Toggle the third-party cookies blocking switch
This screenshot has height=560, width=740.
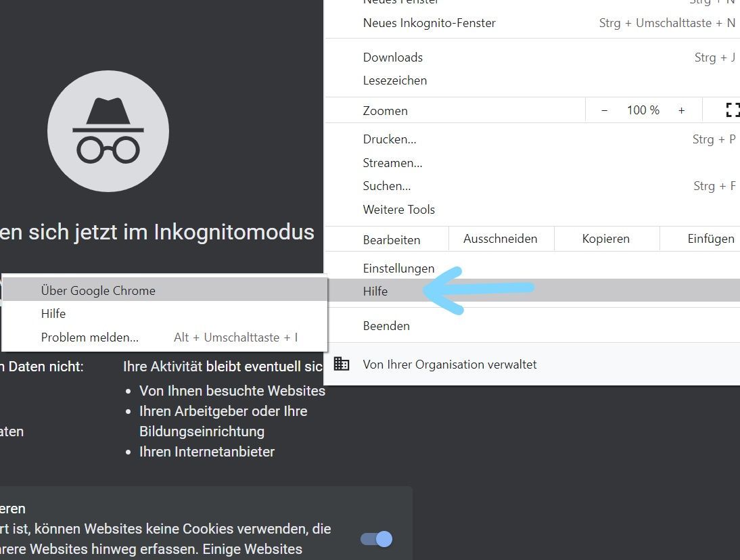click(x=376, y=539)
